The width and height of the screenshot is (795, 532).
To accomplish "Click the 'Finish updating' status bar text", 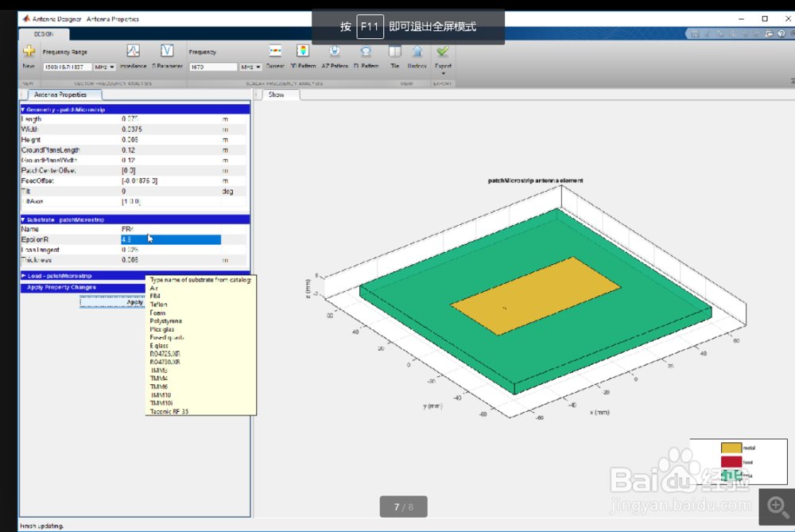I will coord(41,526).
